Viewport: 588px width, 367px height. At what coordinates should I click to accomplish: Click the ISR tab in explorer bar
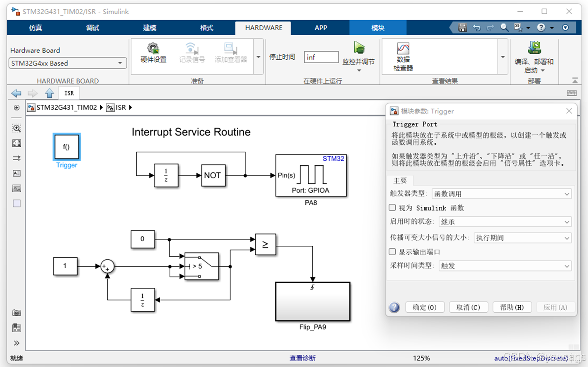click(x=69, y=93)
